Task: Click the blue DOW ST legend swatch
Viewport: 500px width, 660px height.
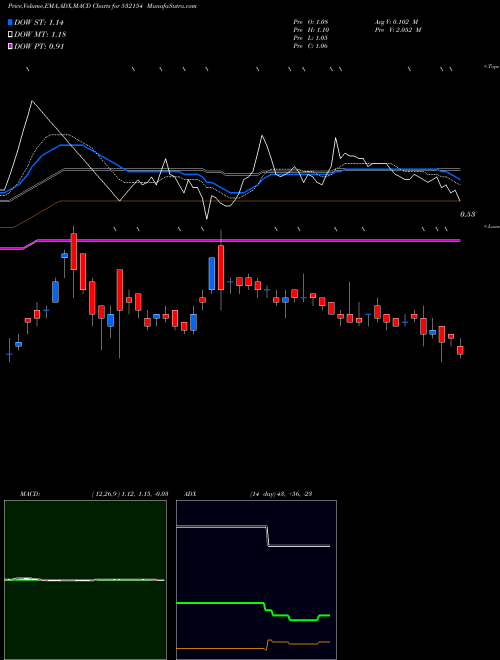Action: [x=11, y=22]
